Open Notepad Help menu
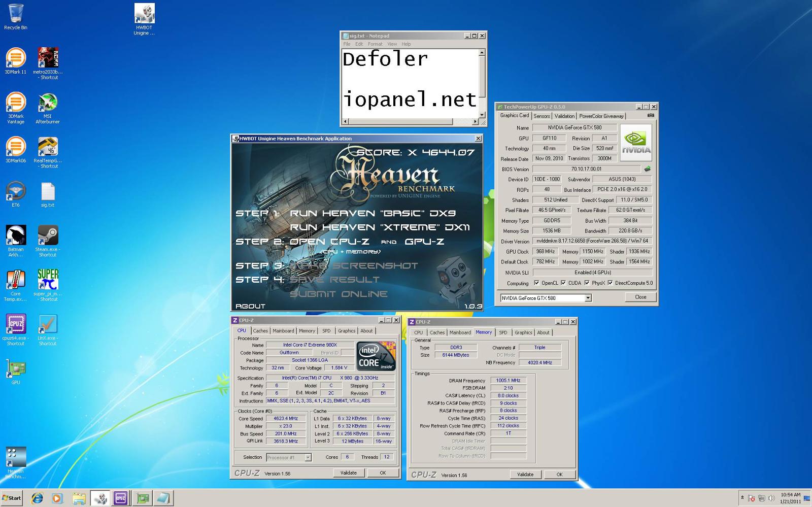 click(406, 44)
